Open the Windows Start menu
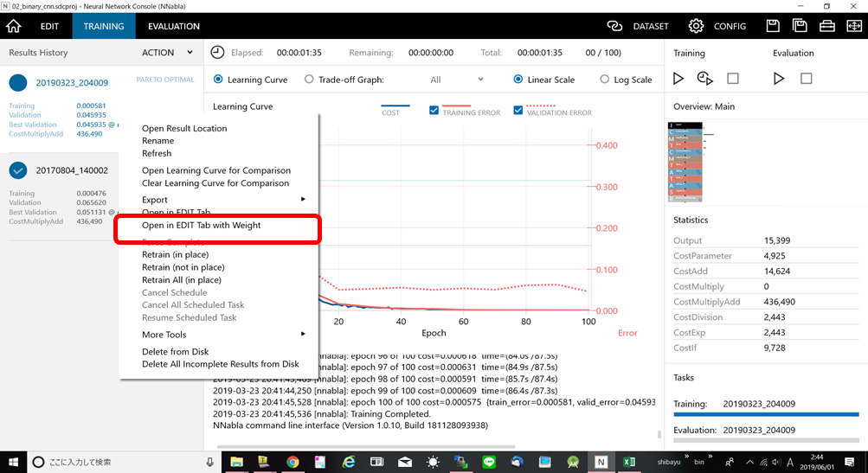 [13, 462]
